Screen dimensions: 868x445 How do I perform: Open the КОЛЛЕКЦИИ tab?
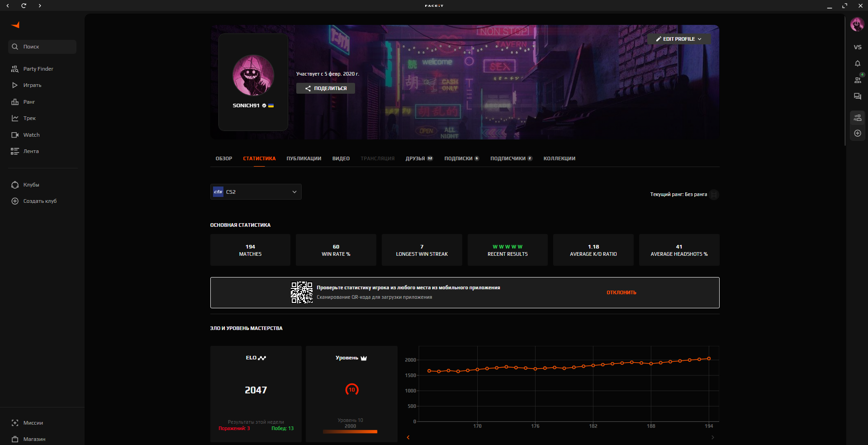(560, 158)
